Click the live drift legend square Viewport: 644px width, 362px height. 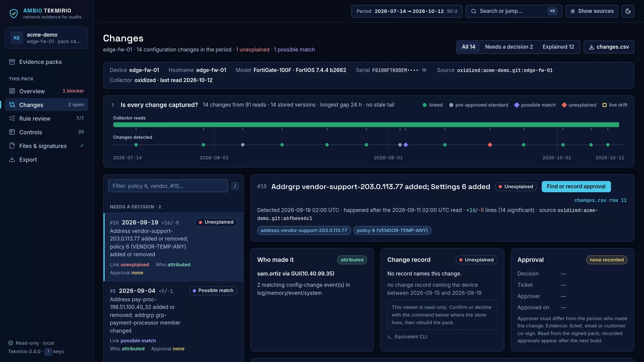pos(605,105)
